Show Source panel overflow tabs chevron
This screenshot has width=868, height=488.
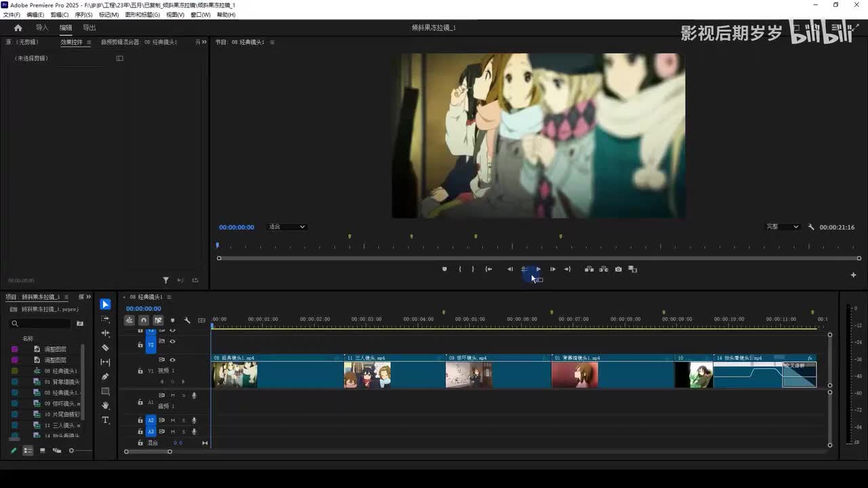(204, 42)
